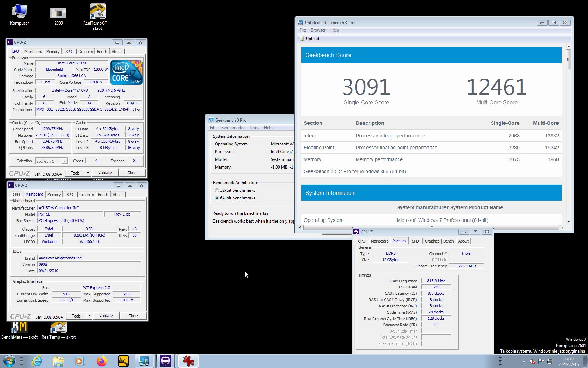Open the media player taskbar icon
588x368 pixels.
click(x=80, y=361)
